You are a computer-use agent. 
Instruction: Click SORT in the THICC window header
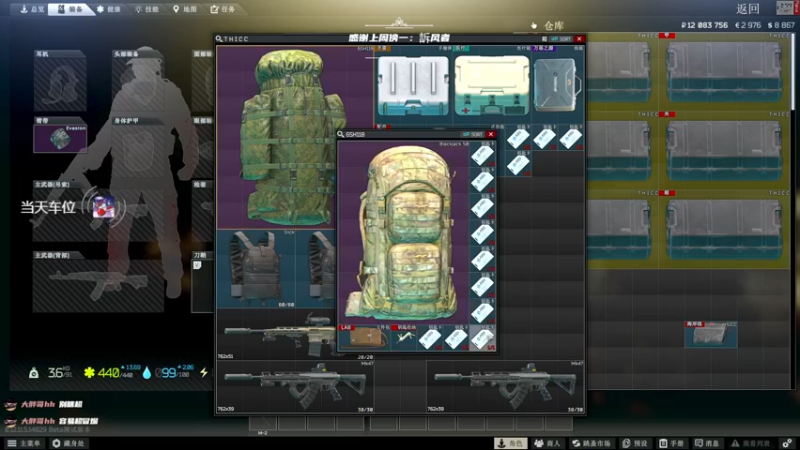562,39
